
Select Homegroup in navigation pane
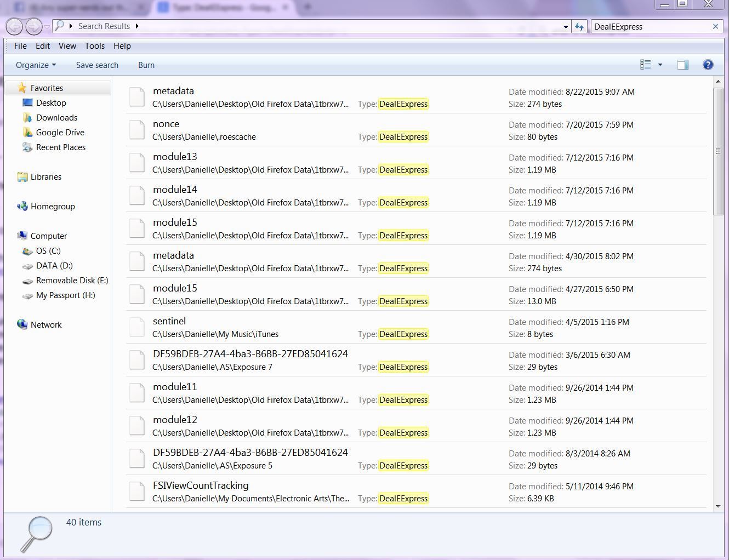pos(53,206)
